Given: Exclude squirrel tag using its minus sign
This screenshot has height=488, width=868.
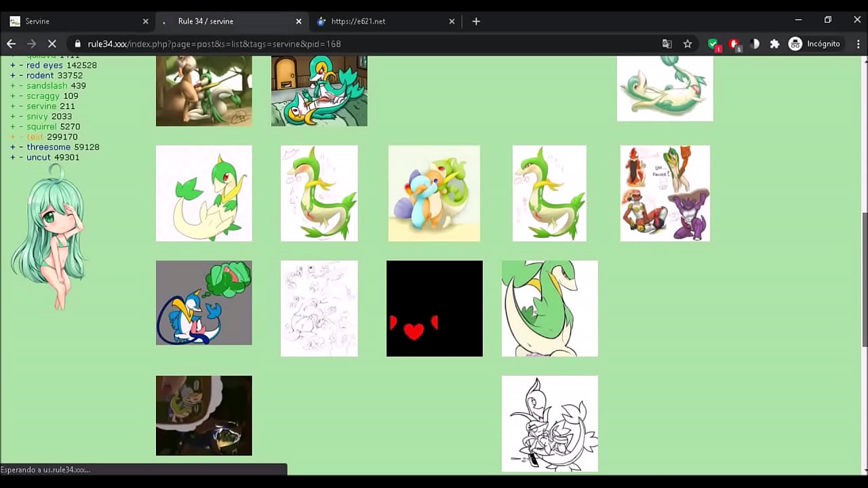Looking at the screenshot, I should 21,127.
